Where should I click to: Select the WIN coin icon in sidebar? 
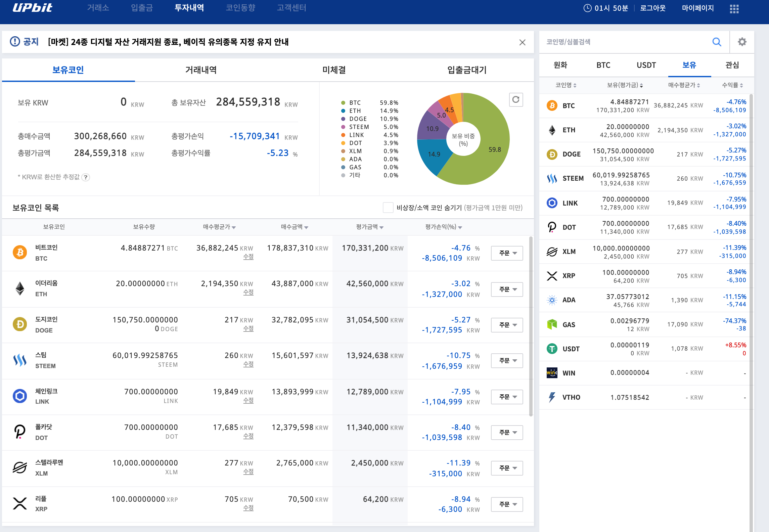(x=552, y=373)
